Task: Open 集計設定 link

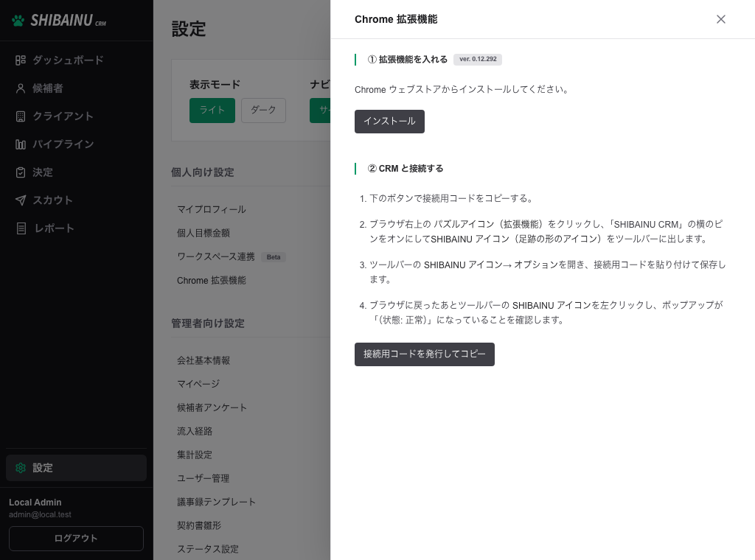Action: 195,455
